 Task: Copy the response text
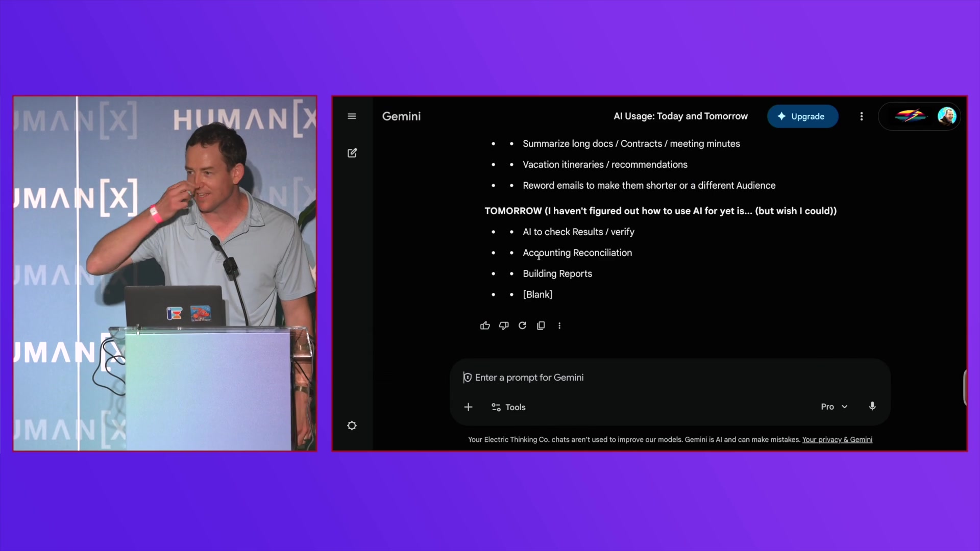pos(541,325)
